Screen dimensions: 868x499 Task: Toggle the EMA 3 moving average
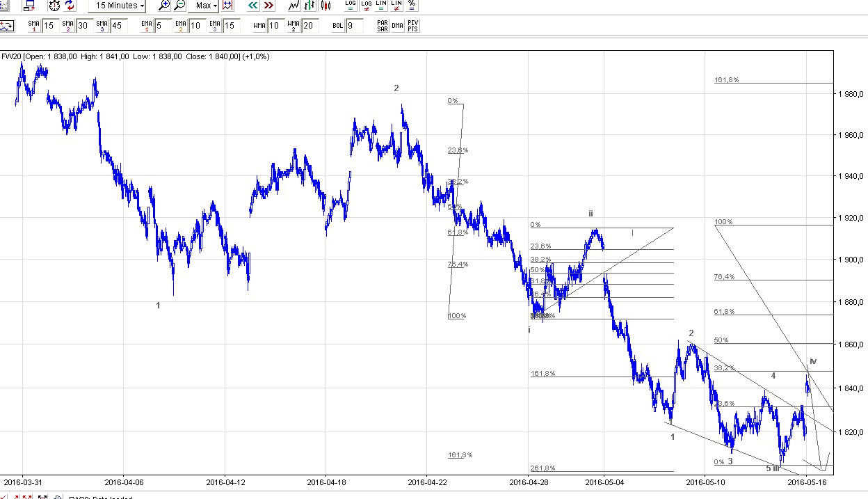(x=214, y=26)
